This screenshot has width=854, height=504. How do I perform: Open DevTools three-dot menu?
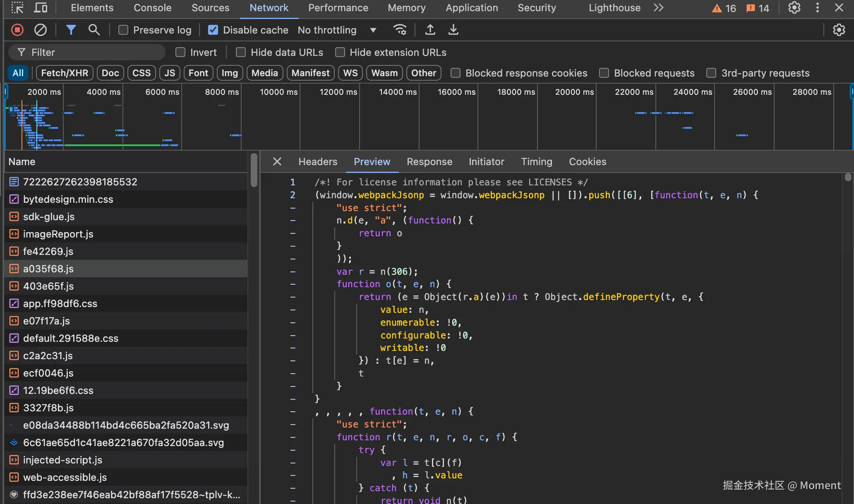pyautogui.click(x=817, y=7)
